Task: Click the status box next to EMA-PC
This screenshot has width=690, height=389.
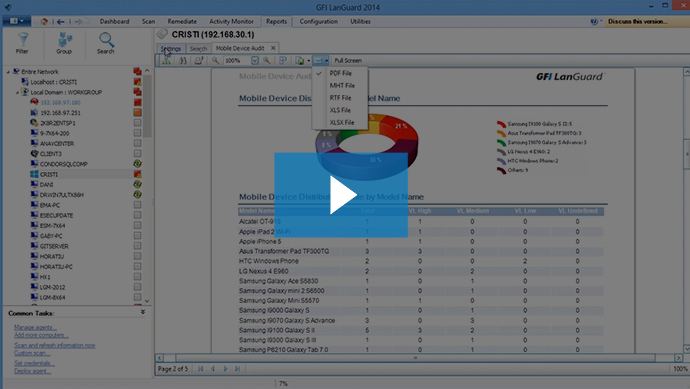Action: pyautogui.click(x=138, y=205)
